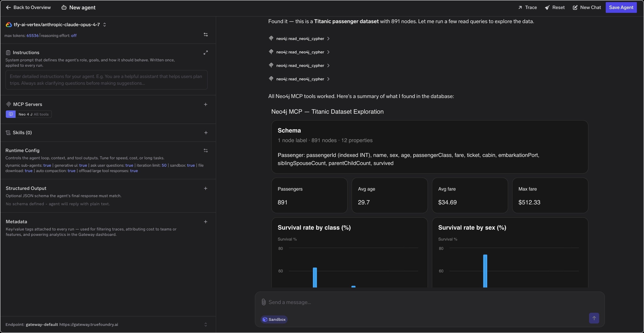Click the auto compaction true value
Screen dimensions: 644x333
(72, 171)
